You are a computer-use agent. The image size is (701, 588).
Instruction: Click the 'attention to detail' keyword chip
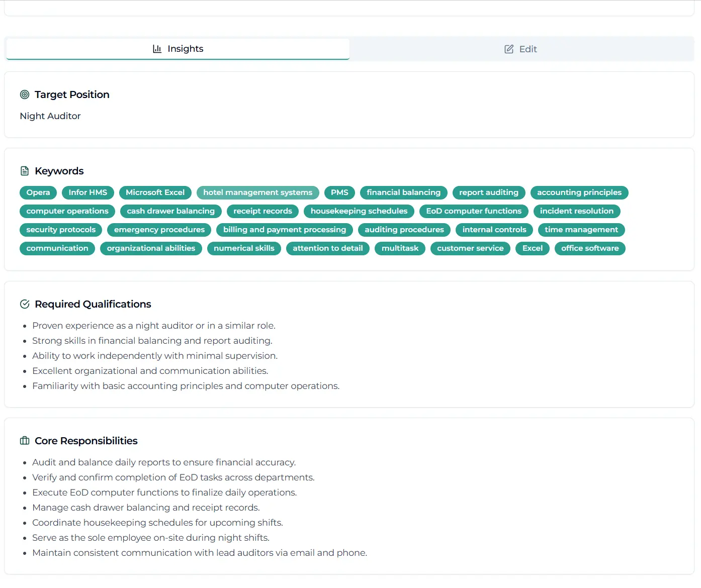(x=327, y=248)
